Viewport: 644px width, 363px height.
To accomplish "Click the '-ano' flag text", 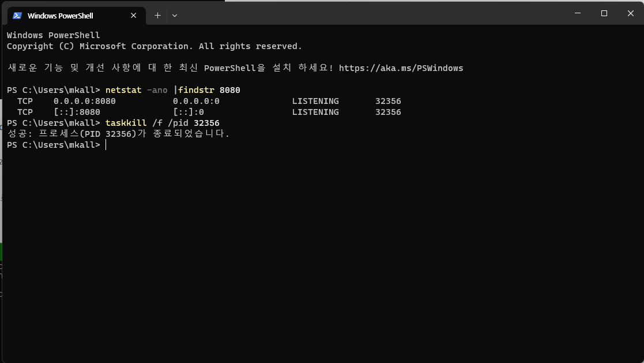I will point(157,90).
